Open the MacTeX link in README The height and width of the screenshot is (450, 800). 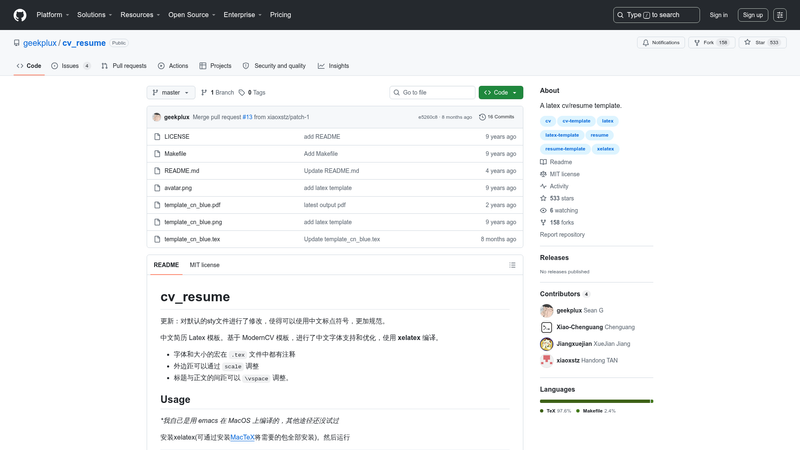(x=242, y=437)
